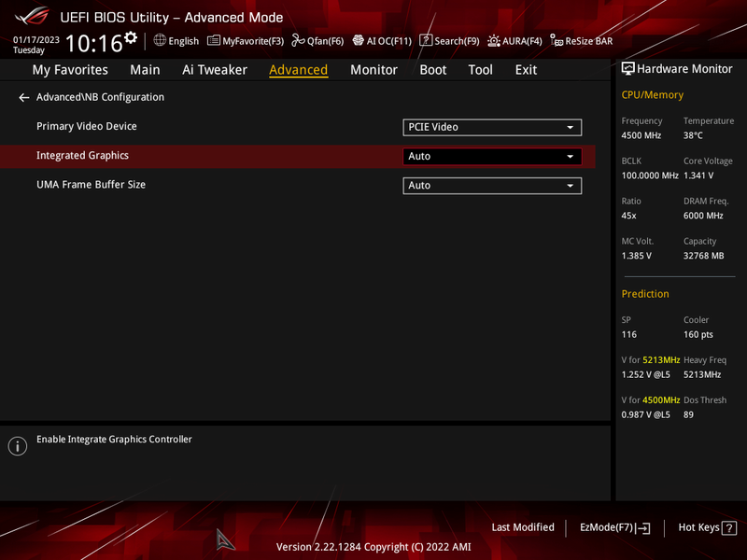Image resolution: width=747 pixels, height=560 pixels.
Task: Switch to the My Favorites tab
Action: coord(70,70)
